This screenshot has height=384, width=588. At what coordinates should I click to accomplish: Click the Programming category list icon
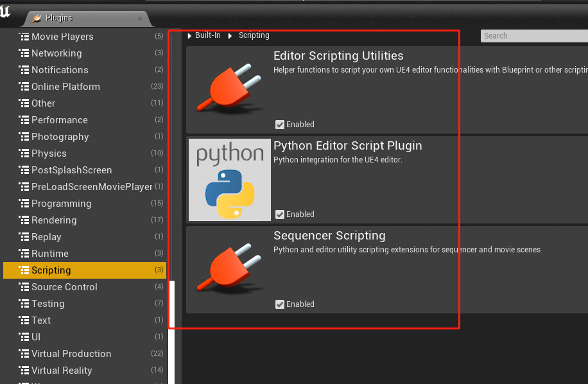coord(24,204)
